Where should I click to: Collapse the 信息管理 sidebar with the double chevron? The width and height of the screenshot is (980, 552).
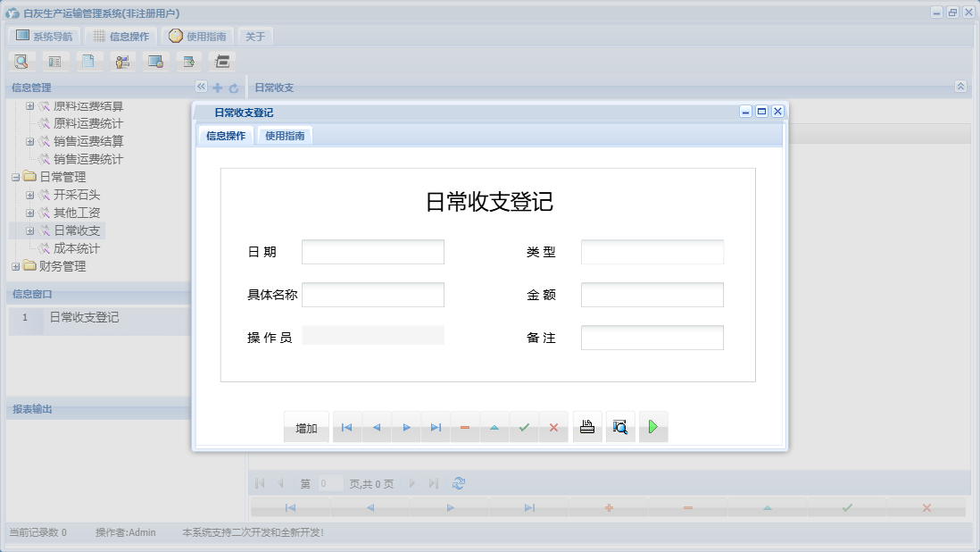pyautogui.click(x=201, y=88)
